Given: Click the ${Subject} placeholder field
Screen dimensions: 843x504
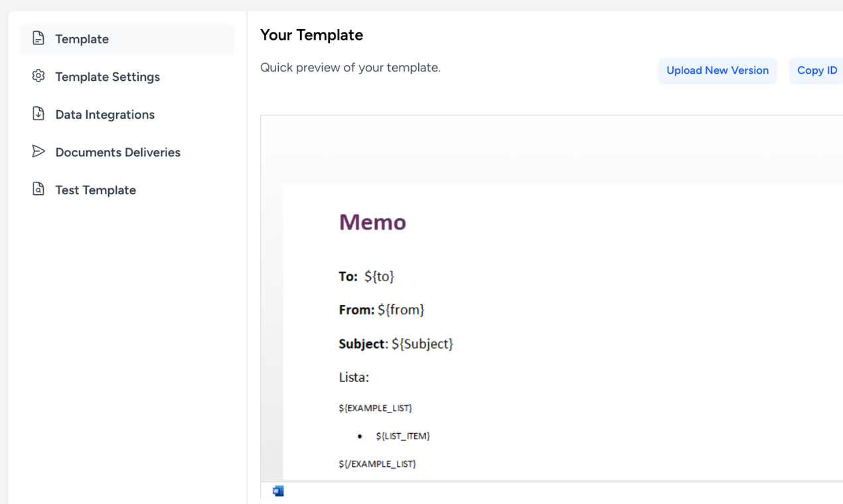Looking at the screenshot, I should coord(422,344).
